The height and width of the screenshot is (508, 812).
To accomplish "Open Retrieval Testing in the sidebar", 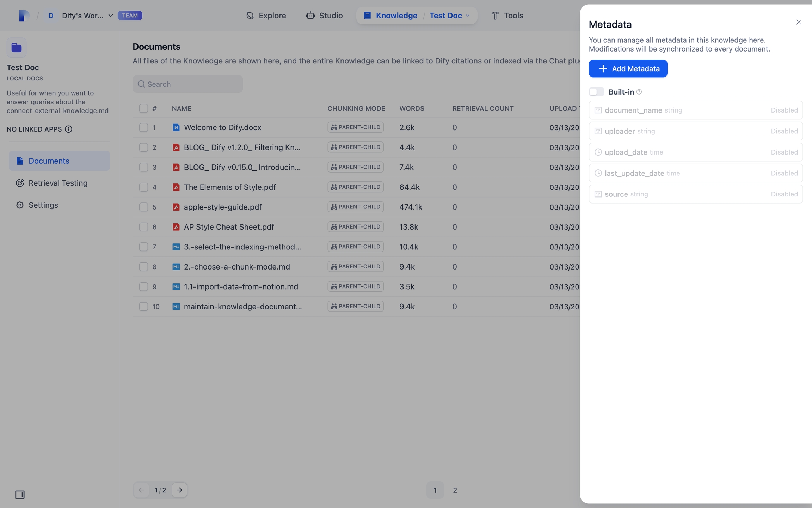I will click(58, 183).
